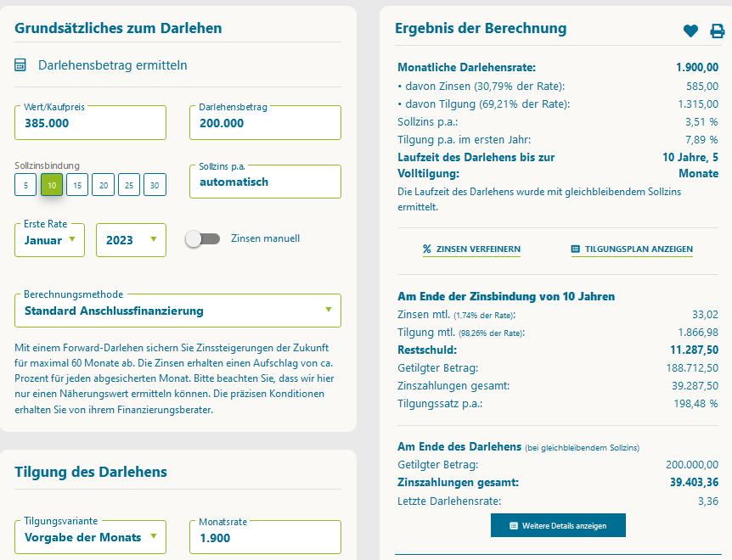Open the Erste Rate month dropdown
This screenshot has height=560, width=732.
pos(49,240)
